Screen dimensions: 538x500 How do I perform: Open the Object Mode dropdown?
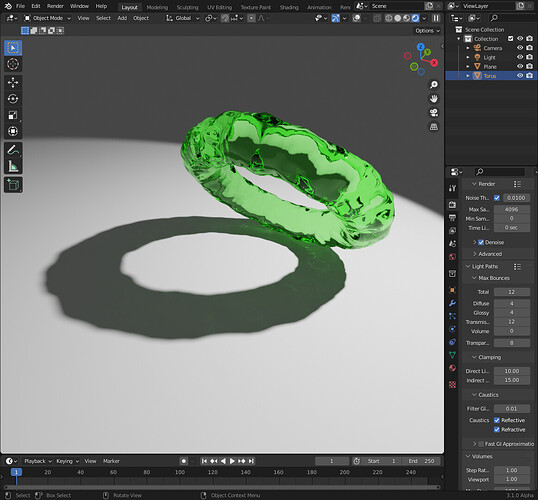pyautogui.click(x=47, y=18)
